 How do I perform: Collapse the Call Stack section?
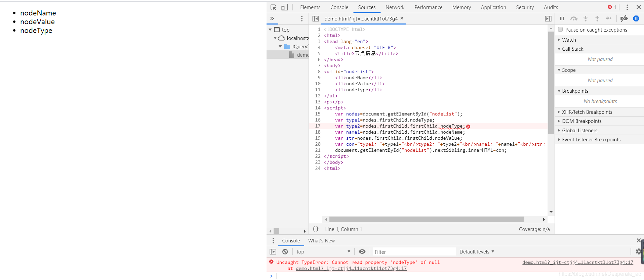coord(599,49)
